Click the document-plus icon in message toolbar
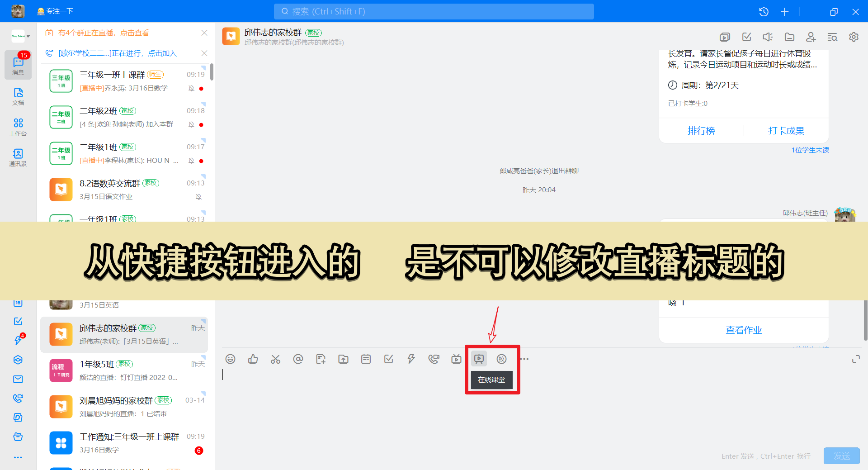The height and width of the screenshot is (470, 868). point(321,359)
